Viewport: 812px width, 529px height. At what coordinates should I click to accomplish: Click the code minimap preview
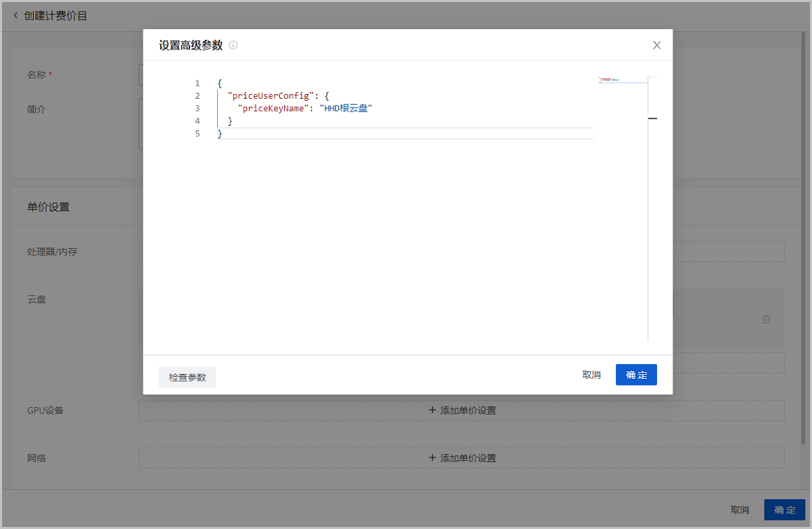611,80
